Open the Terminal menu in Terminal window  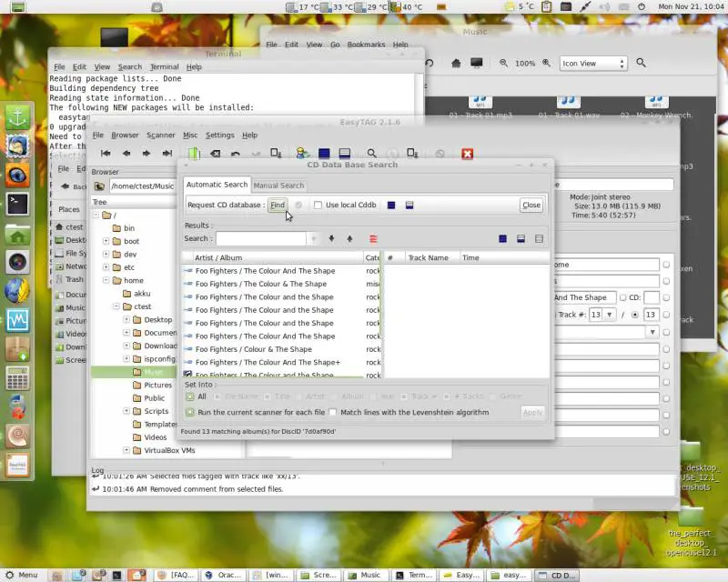tap(165, 66)
